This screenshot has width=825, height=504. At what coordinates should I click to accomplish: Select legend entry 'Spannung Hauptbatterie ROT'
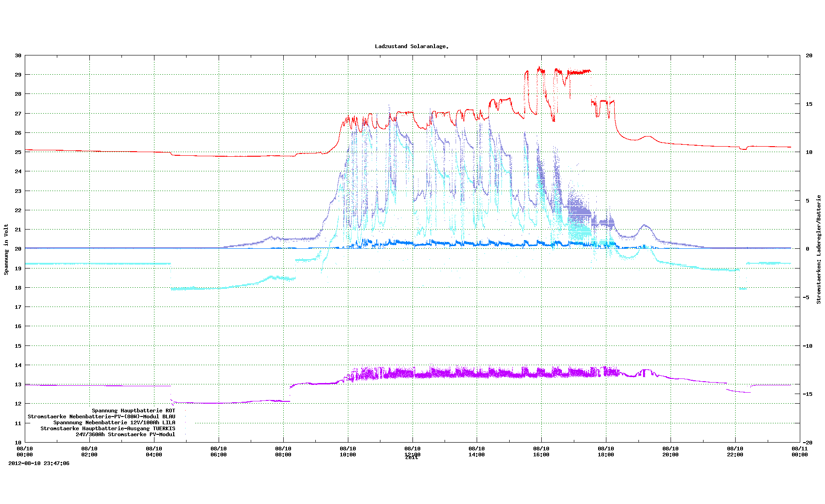point(133,411)
